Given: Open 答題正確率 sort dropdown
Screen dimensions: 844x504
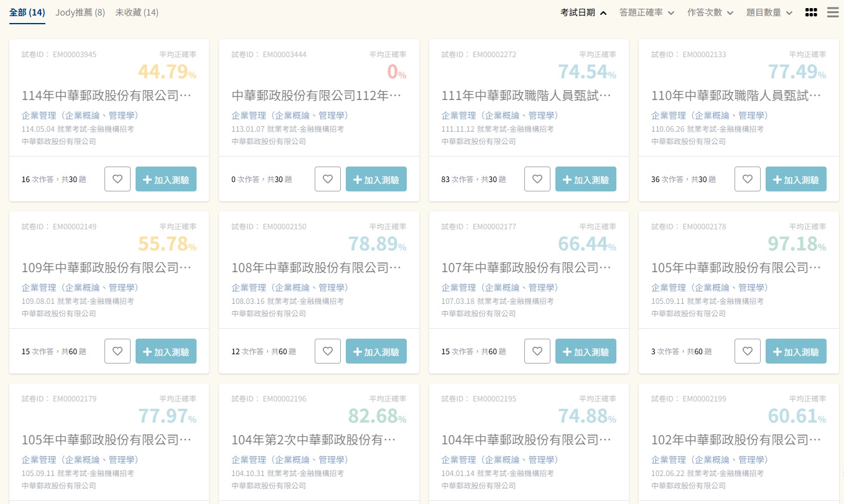Looking at the screenshot, I should [647, 12].
